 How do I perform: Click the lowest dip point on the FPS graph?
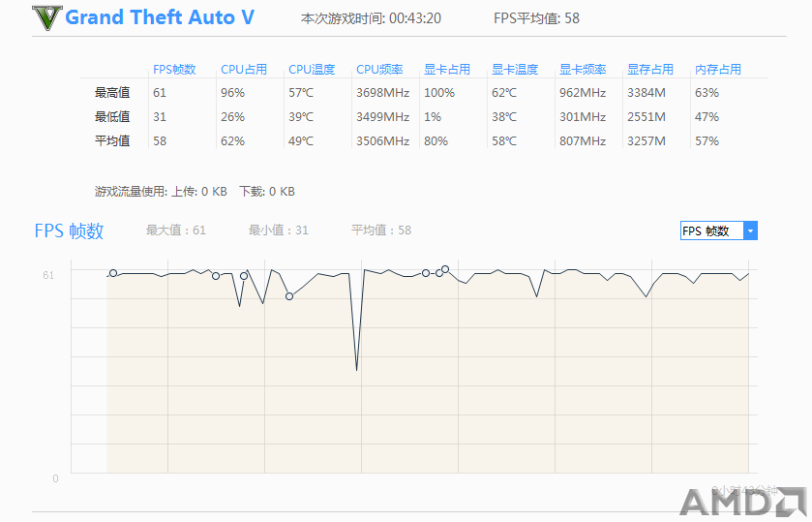pyautogui.click(x=357, y=369)
